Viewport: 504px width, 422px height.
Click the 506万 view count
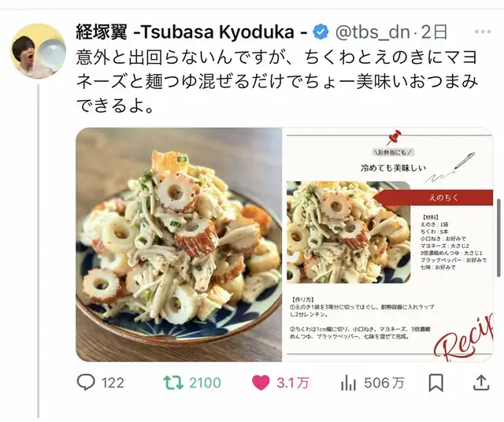pos(384,383)
